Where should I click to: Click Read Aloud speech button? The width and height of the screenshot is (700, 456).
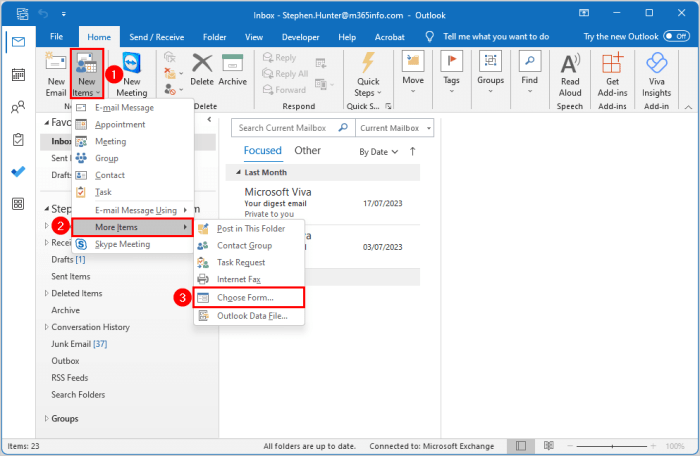coord(570,75)
